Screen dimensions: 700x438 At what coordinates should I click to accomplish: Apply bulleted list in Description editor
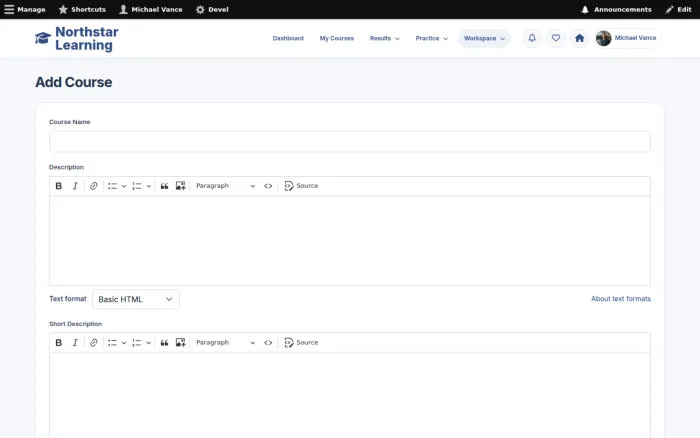(112, 186)
